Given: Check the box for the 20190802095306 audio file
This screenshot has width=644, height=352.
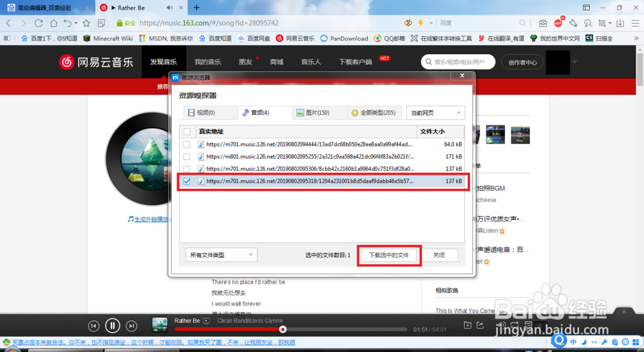Looking at the screenshot, I should coord(187,169).
